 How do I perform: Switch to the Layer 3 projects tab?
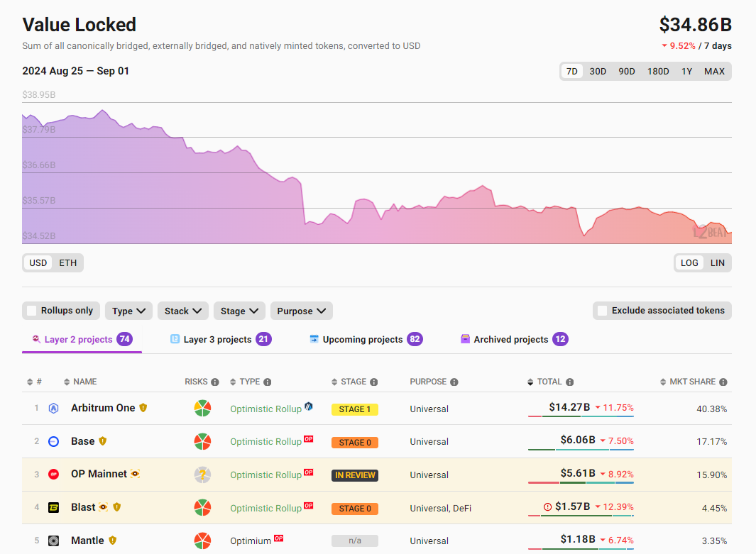click(x=217, y=340)
